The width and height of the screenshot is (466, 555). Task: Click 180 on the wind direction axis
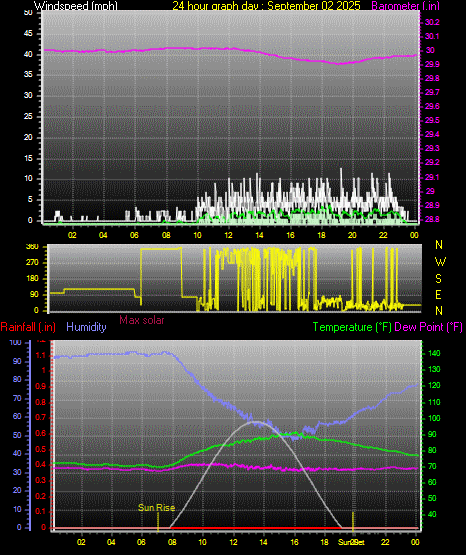(32, 279)
